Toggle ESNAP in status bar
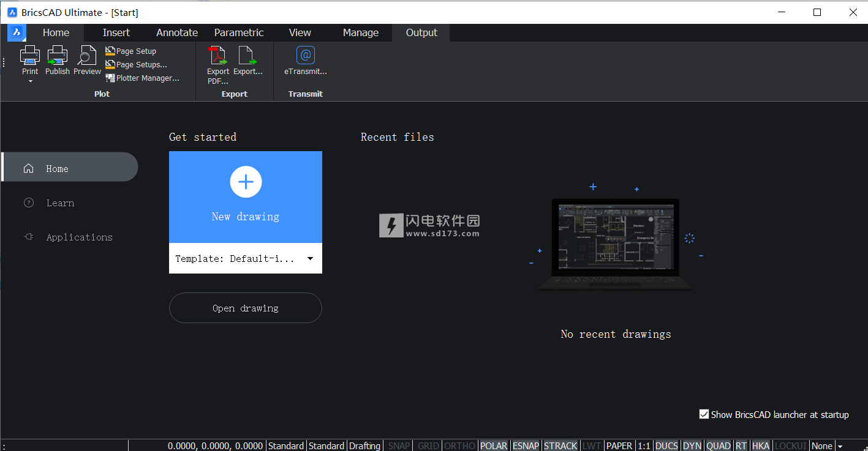The width and height of the screenshot is (868, 451). 526,446
